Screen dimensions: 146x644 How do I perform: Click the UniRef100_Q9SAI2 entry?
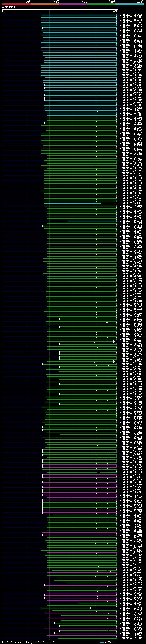click(131, 27)
